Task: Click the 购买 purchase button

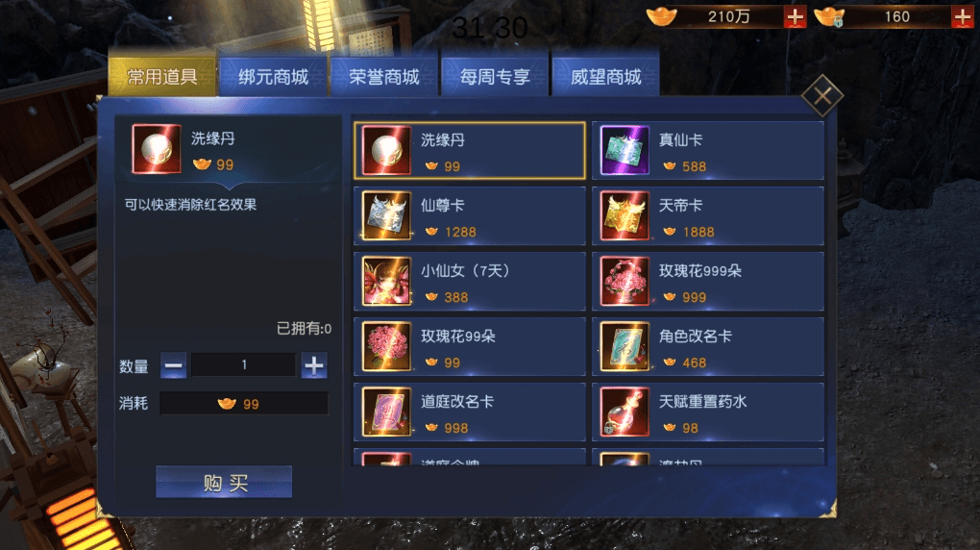Action: point(224,483)
